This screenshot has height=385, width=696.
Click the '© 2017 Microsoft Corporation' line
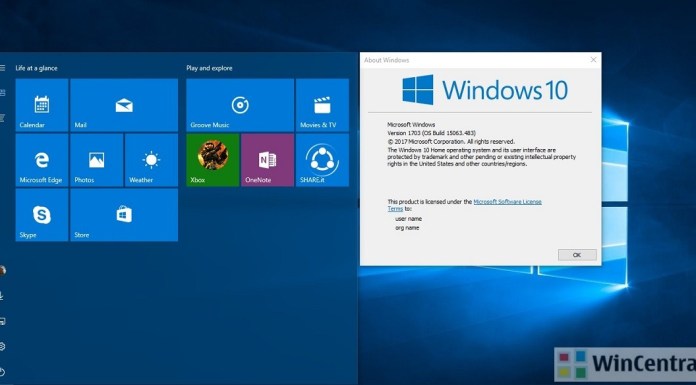[x=451, y=141]
